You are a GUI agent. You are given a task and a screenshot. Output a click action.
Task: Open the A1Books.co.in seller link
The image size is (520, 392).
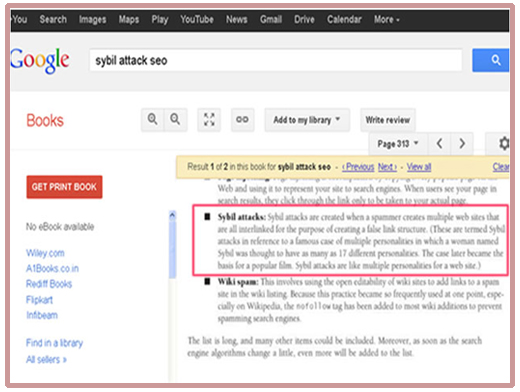pyautogui.click(x=52, y=268)
